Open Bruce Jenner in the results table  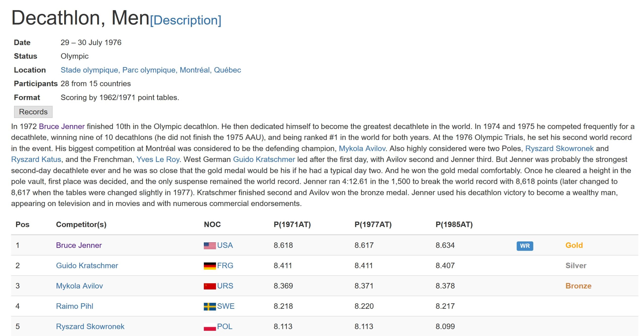click(79, 245)
